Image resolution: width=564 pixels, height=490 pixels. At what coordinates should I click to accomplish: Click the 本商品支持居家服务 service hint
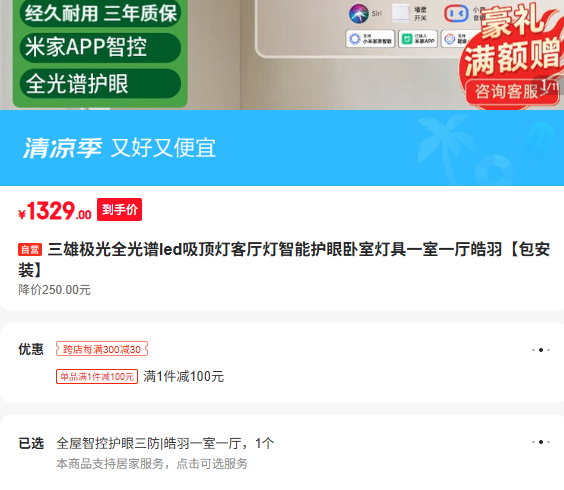pos(152,463)
